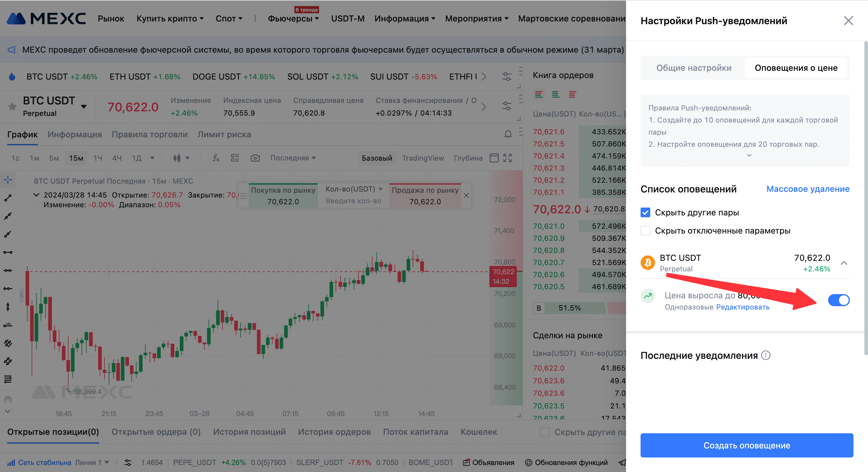Open the 'Последняя' price type dropdown
868x472 pixels.
[293, 158]
